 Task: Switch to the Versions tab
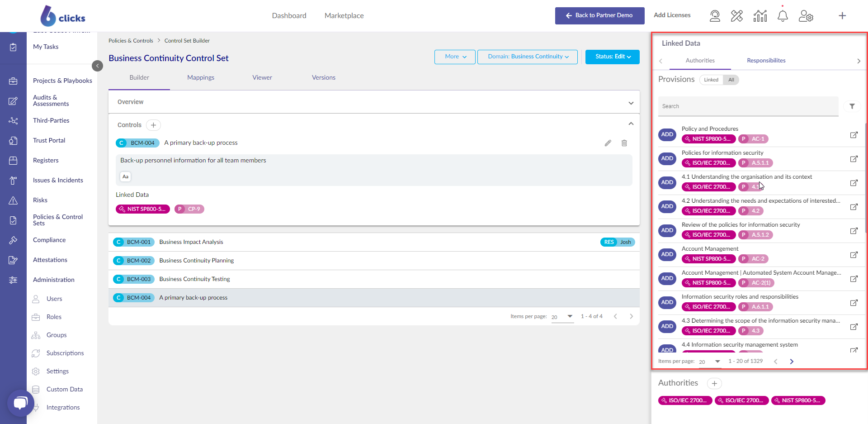(324, 78)
